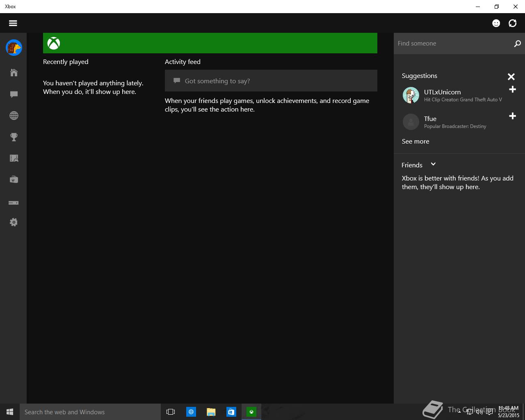
Task: Open UTLxUnicorn's profile picture
Action: pyautogui.click(x=411, y=95)
